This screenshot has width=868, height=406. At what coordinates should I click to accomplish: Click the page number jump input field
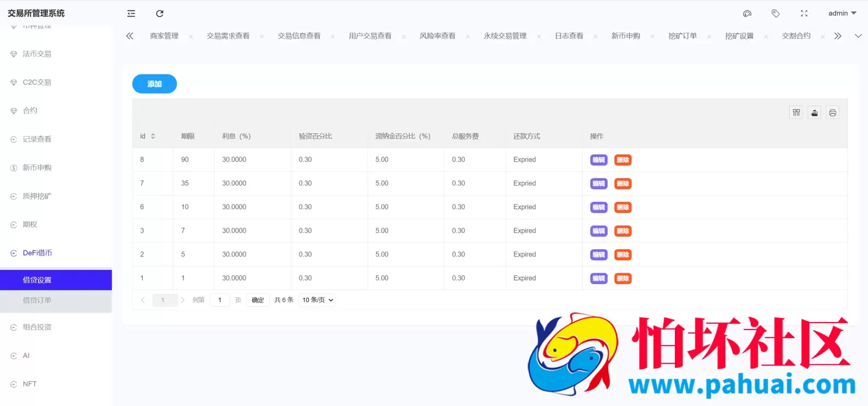pyautogui.click(x=220, y=300)
